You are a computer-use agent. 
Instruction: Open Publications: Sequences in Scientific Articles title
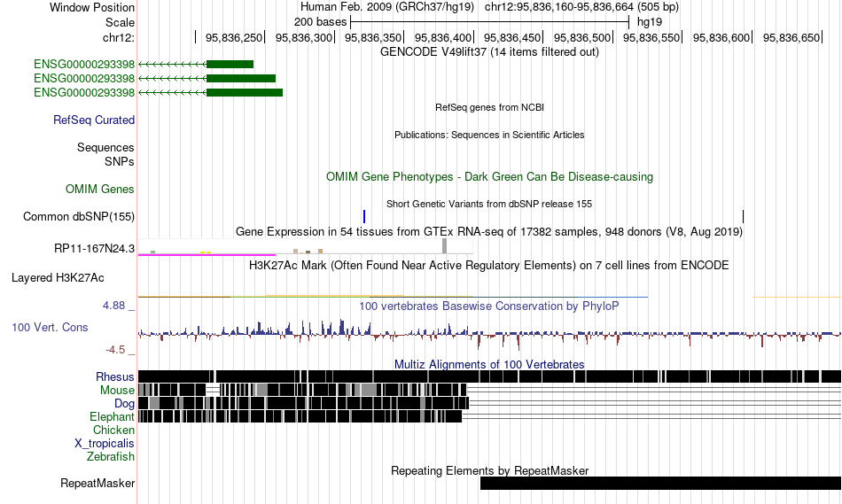click(489, 135)
